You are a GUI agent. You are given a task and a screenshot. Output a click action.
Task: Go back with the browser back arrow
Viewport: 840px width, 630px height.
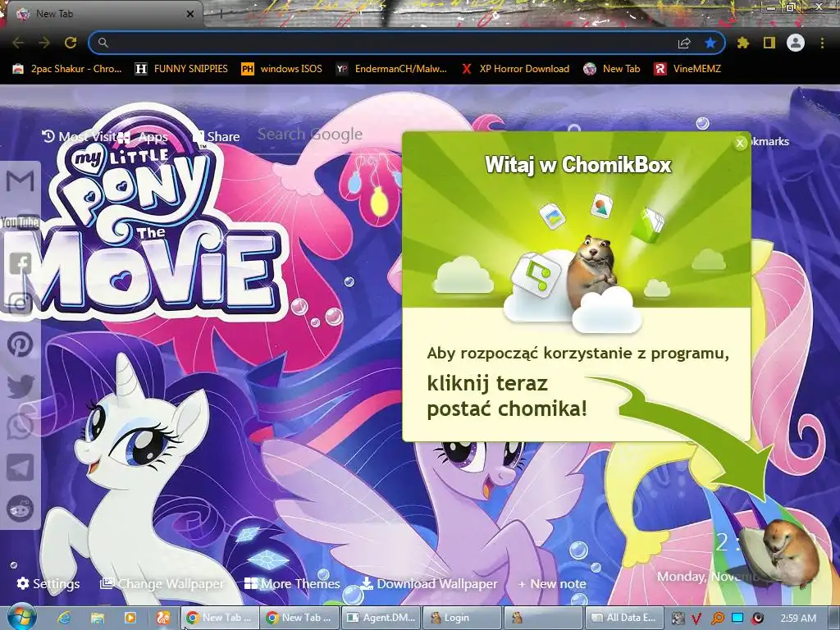(18, 43)
